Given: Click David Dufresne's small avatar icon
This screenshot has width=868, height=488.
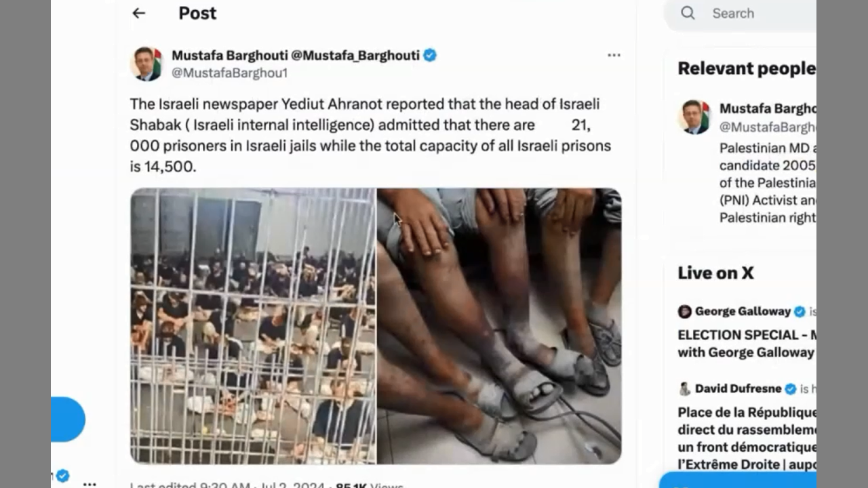Looking at the screenshot, I should click(x=684, y=389).
